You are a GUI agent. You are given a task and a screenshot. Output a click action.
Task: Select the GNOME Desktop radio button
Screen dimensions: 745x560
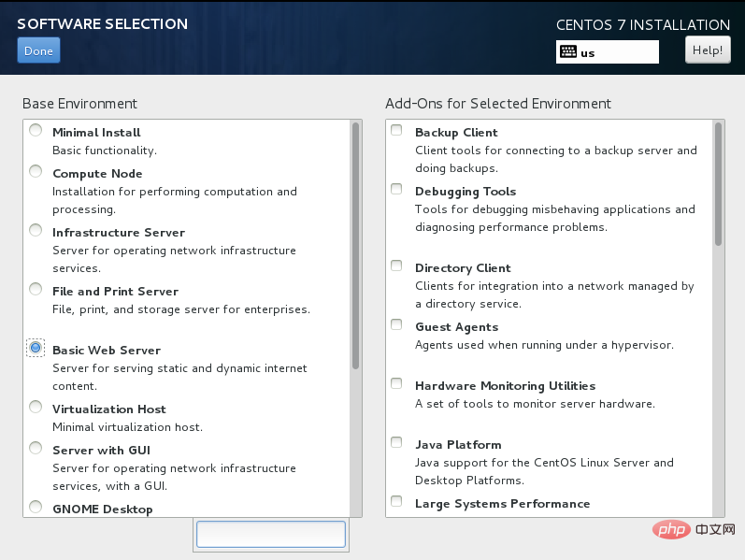[36, 508]
